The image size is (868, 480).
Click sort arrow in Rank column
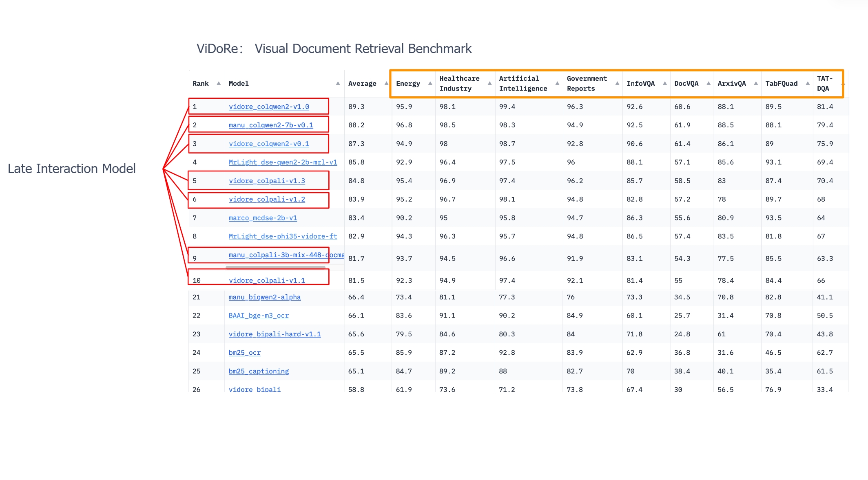[x=219, y=83]
